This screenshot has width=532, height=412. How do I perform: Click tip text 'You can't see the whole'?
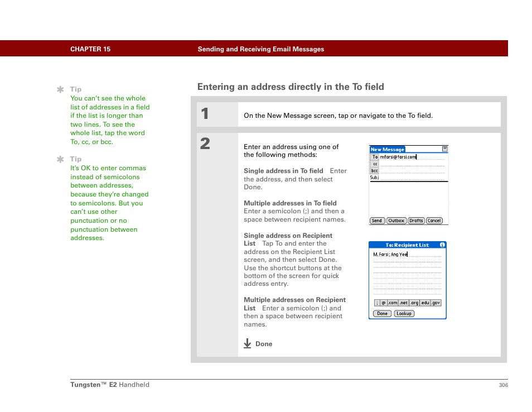108,98
